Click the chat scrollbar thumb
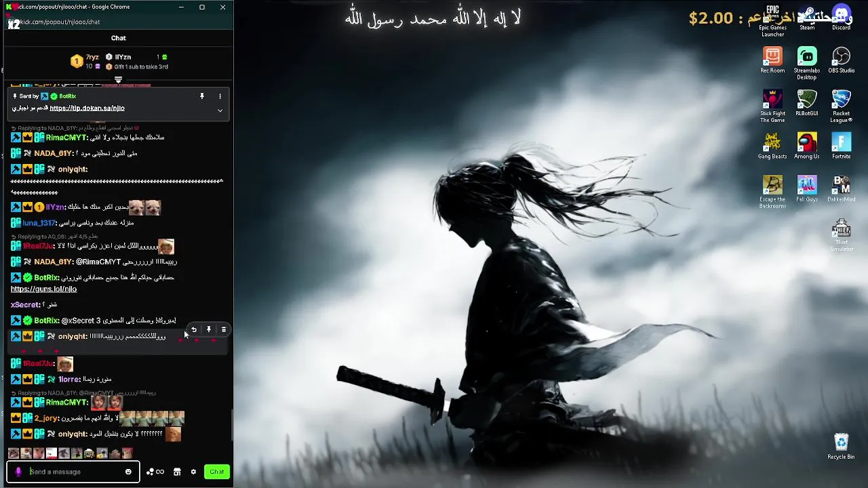Screen dimensions: 868x488 pos(231,426)
